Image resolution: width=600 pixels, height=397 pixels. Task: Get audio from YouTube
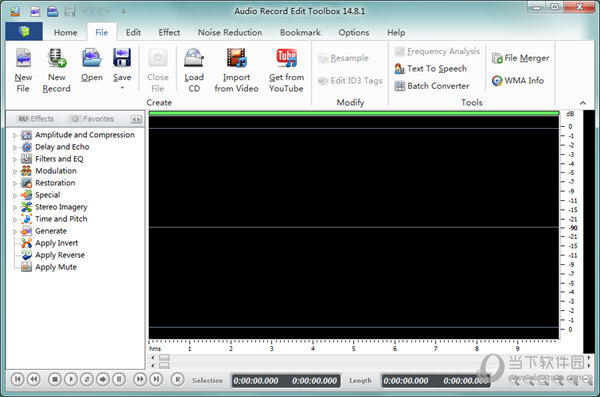pyautogui.click(x=286, y=70)
